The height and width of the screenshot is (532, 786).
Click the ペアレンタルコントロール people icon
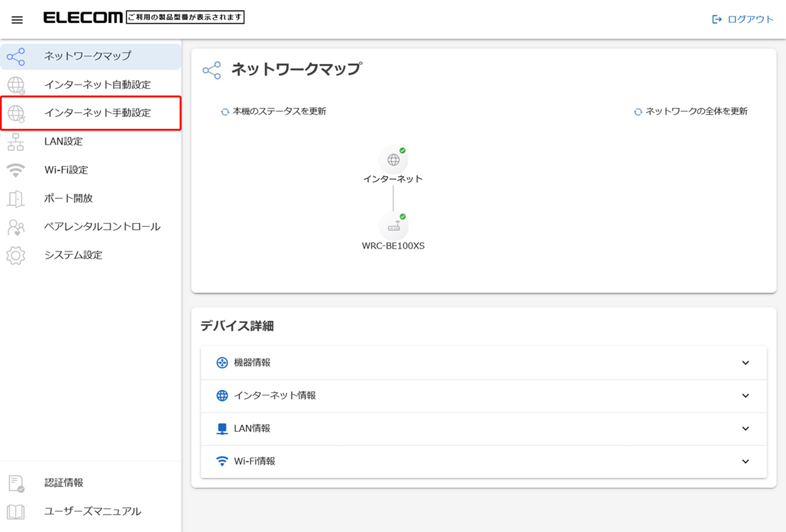point(16,227)
